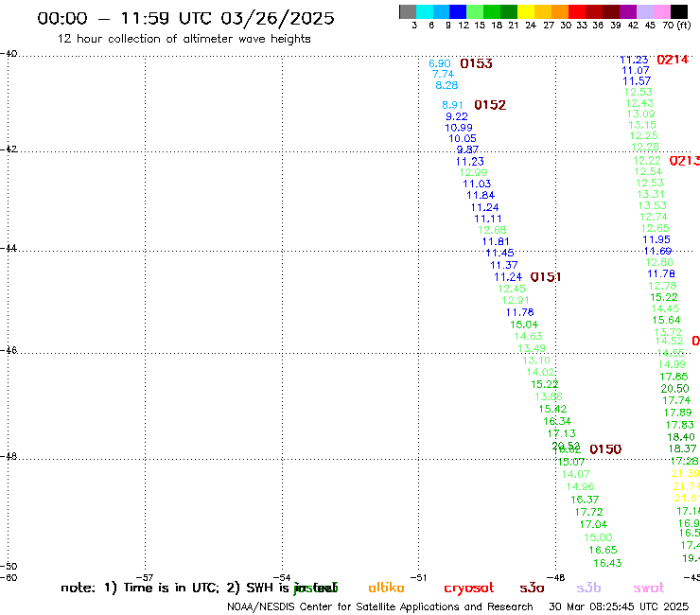Click the 'cryosat' satellite legend label
This screenshot has width=700, height=615.
point(469,589)
